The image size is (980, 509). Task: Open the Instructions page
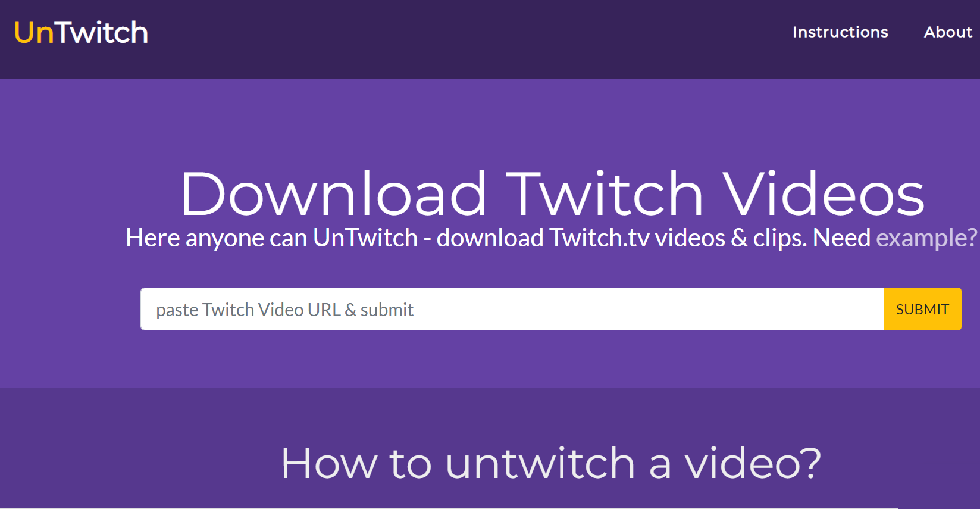click(x=840, y=32)
